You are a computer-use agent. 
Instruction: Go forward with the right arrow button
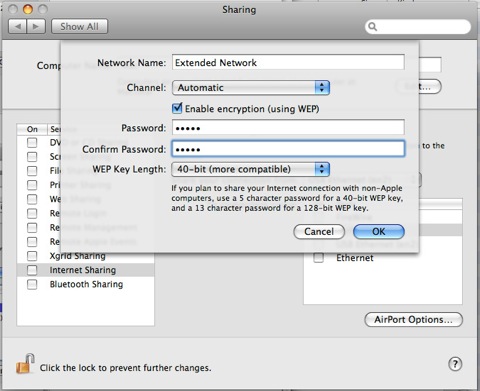tap(36, 26)
